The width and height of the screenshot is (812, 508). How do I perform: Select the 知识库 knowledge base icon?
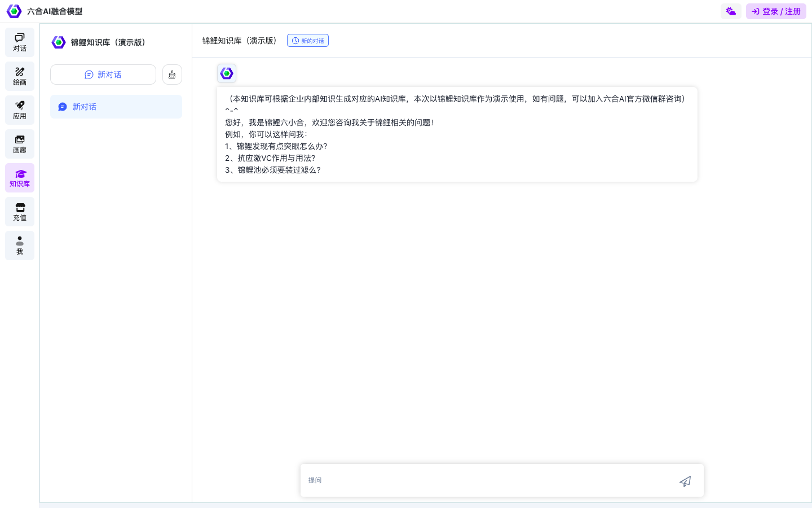pos(20,178)
